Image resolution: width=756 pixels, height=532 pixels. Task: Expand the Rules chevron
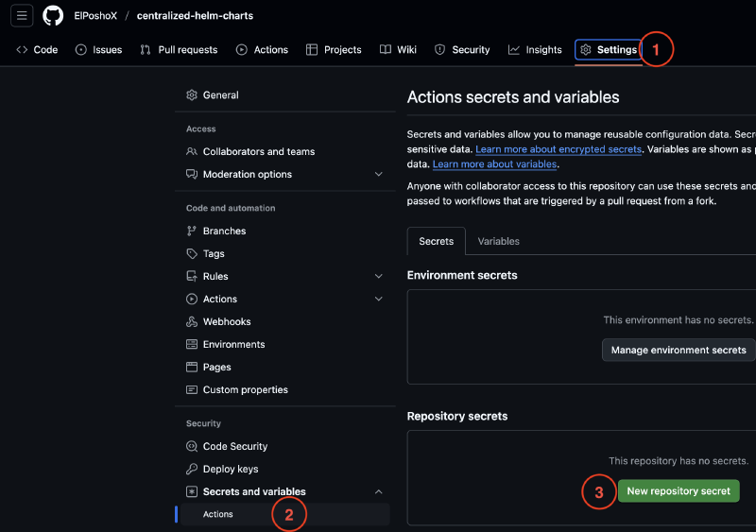(x=379, y=276)
